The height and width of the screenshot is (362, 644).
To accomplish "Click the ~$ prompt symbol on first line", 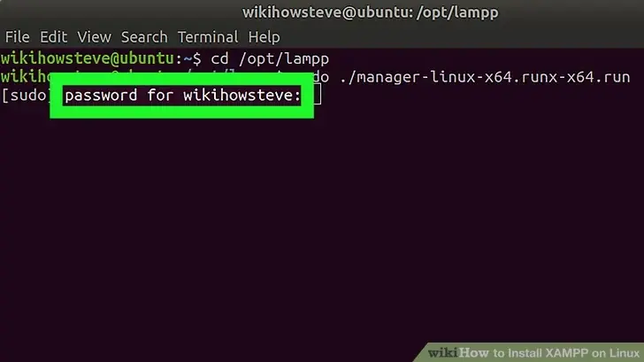I will [192, 58].
